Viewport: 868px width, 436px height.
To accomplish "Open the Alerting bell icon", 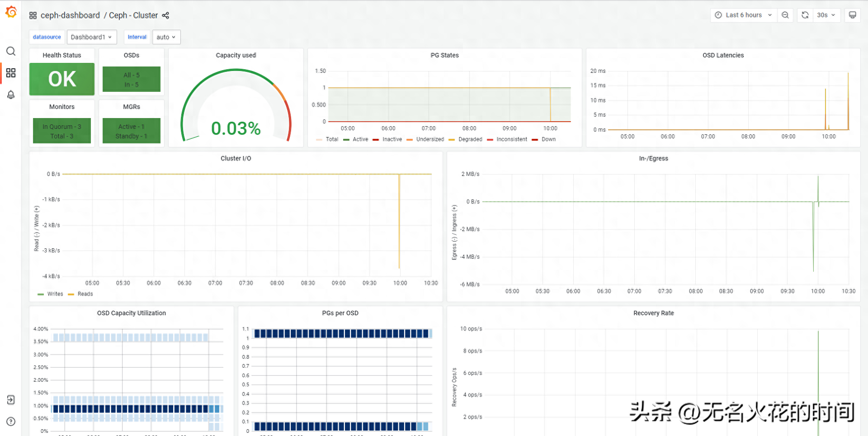I will click(x=11, y=95).
